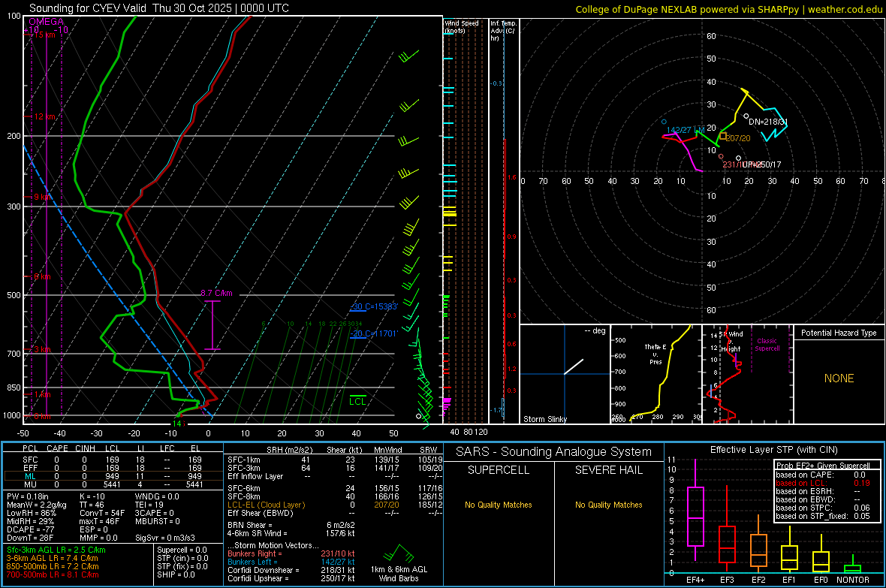
Task: Click the OMEGA label
Action: click(x=47, y=22)
